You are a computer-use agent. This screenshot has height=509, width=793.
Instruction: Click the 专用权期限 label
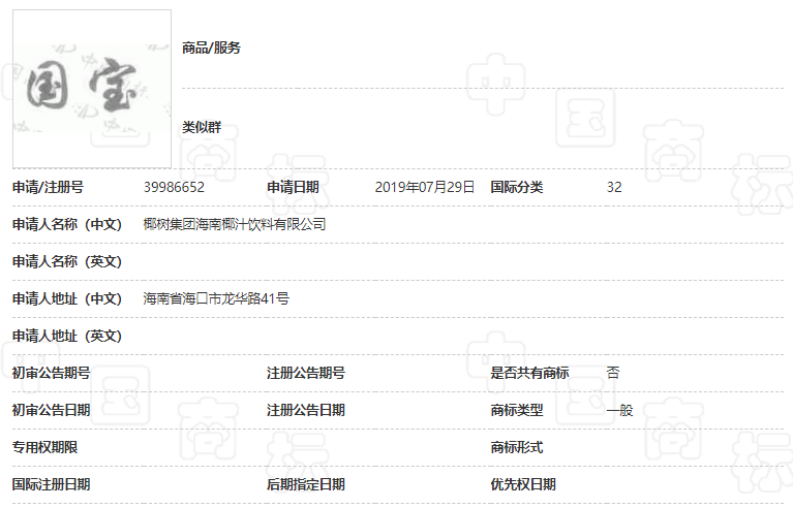point(45,447)
